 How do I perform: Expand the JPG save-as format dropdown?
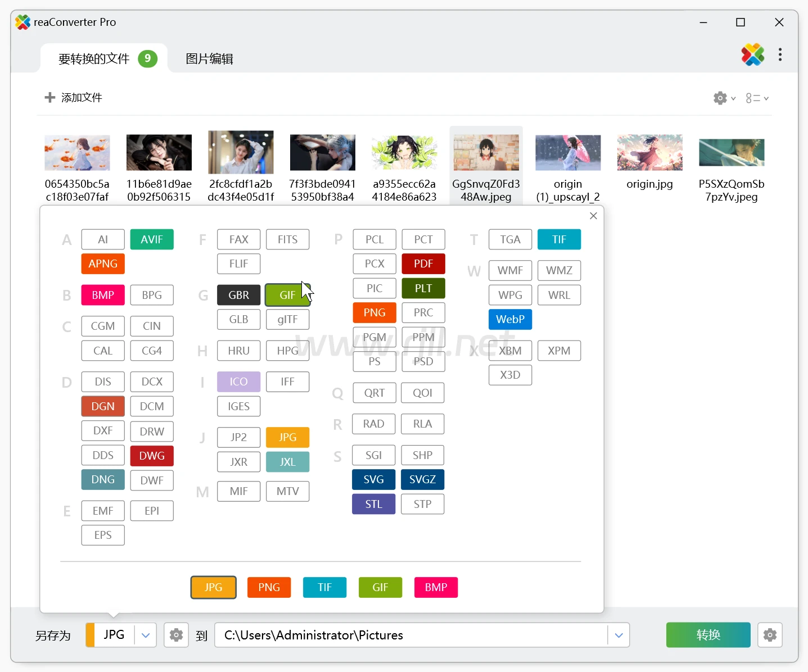click(146, 635)
